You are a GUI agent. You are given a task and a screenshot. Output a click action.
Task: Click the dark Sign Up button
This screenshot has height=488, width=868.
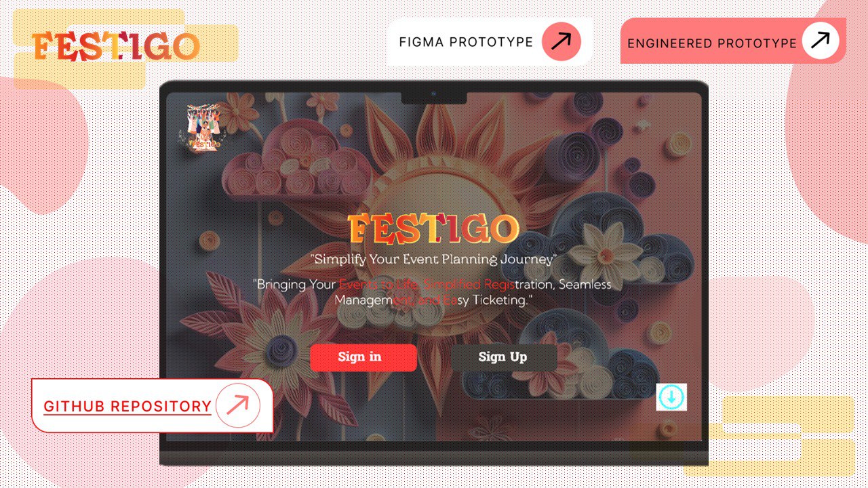coord(504,357)
